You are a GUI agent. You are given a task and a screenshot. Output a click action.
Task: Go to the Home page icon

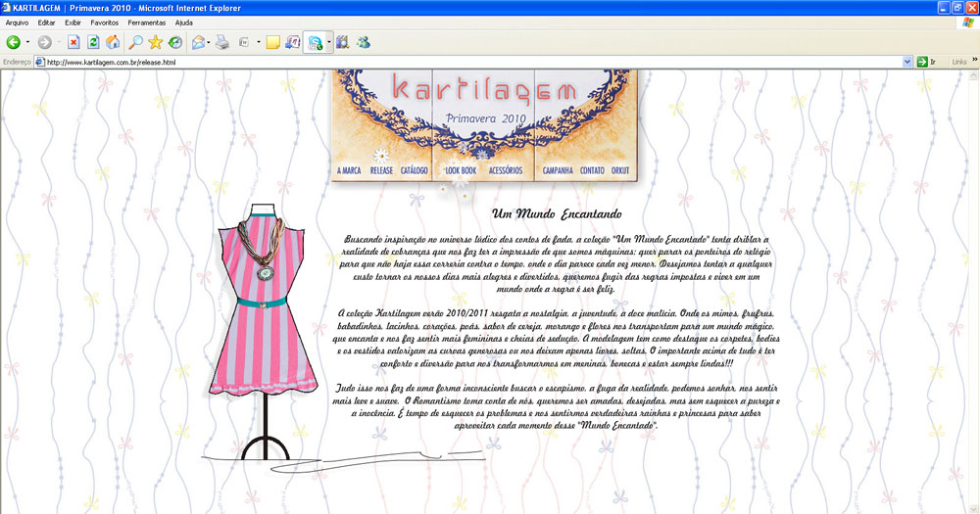(113, 42)
